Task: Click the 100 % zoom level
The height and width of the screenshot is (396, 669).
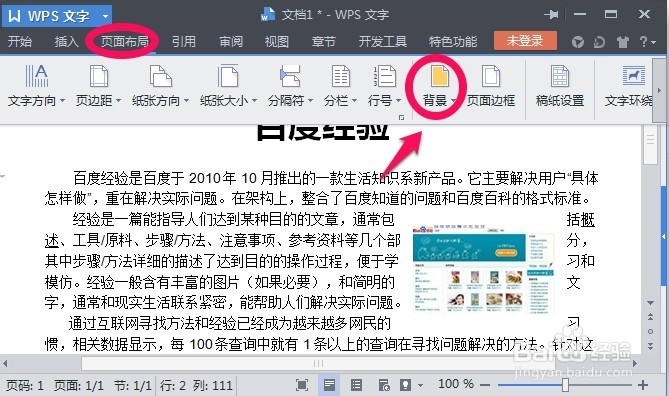Action: [456, 384]
